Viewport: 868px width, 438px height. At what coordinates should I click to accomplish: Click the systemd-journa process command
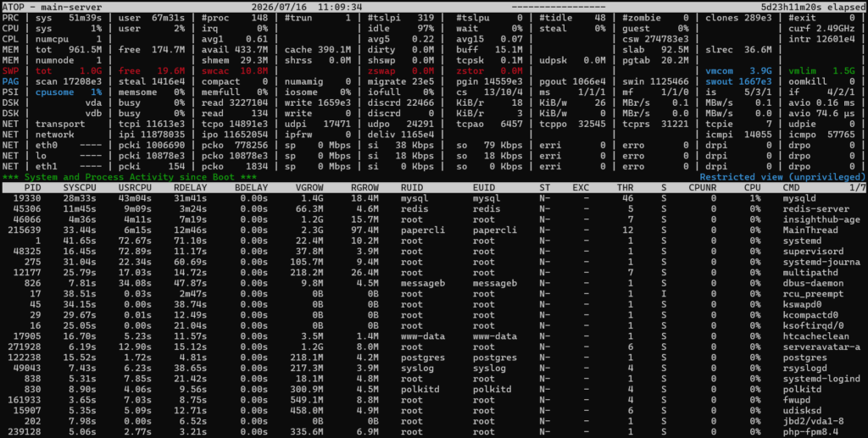(821, 262)
